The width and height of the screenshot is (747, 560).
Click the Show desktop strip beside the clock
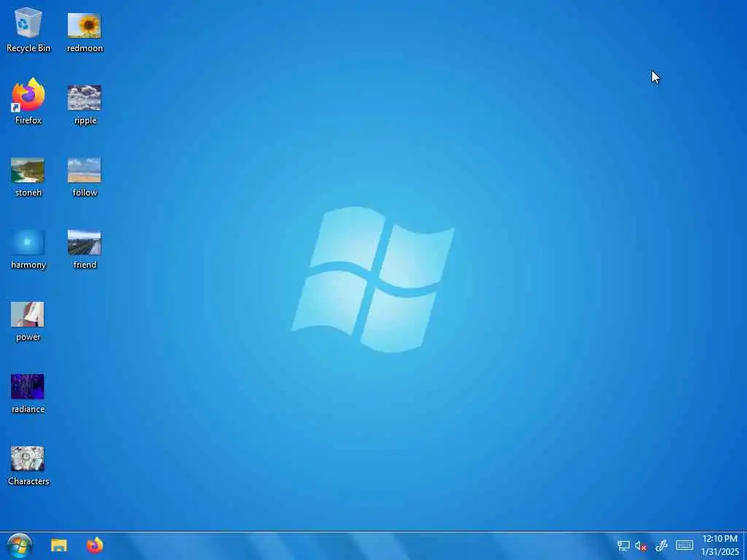click(744, 545)
